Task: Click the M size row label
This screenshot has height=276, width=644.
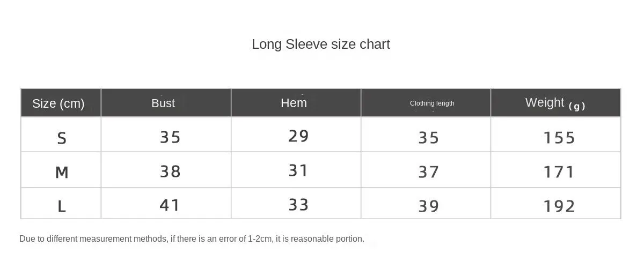Action: point(62,172)
